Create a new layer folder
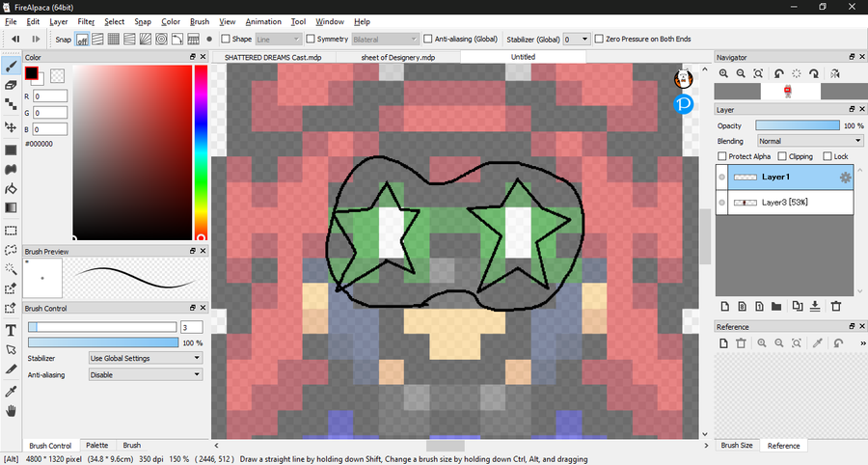Viewport: 868px width, 465px height. pos(776,306)
